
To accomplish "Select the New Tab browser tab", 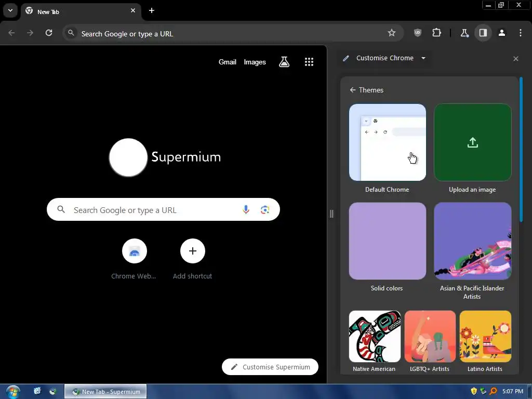I will (81, 11).
